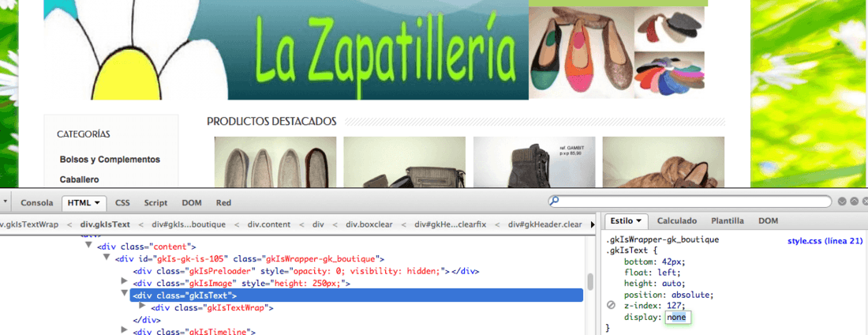Viewport: 868px width, 335px height.
Task: Click the search magnifier icon in Firebug
Action: (x=554, y=201)
